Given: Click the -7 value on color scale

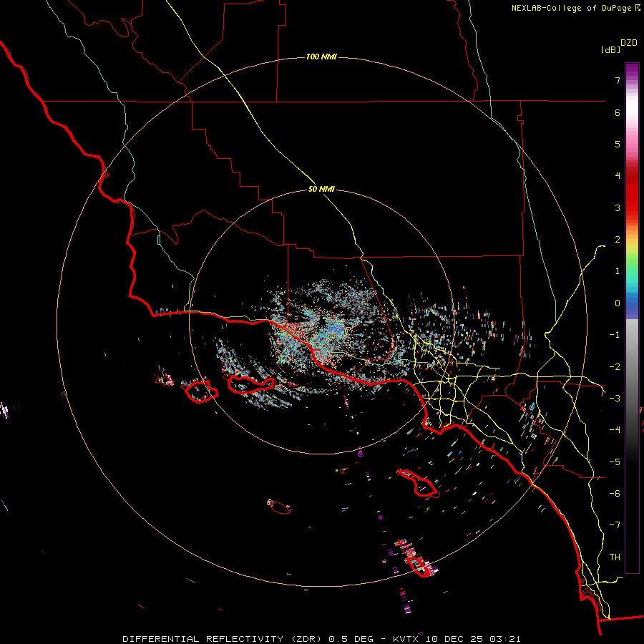Looking at the screenshot, I should coord(615,525).
